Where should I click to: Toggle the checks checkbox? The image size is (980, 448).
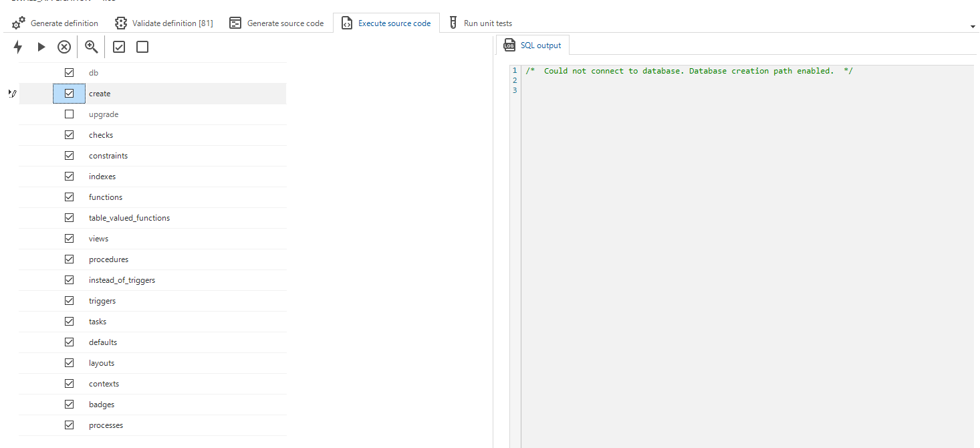[69, 135]
